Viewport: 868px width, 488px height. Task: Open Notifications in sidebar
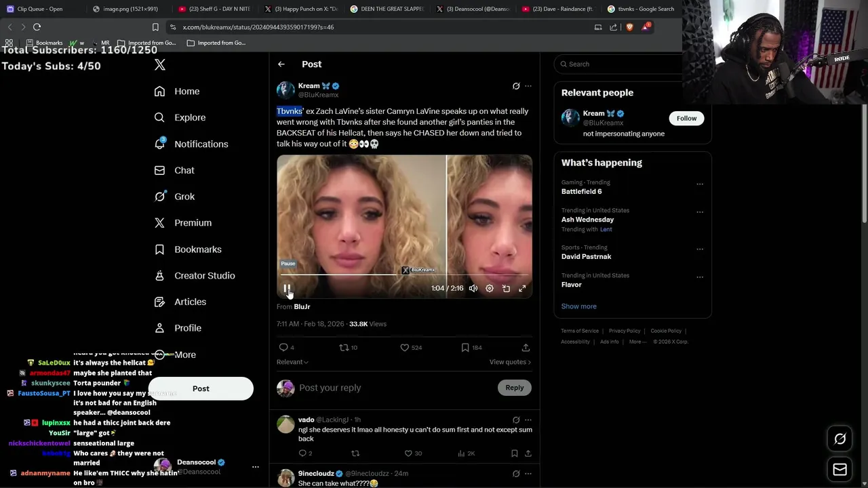coord(191,144)
